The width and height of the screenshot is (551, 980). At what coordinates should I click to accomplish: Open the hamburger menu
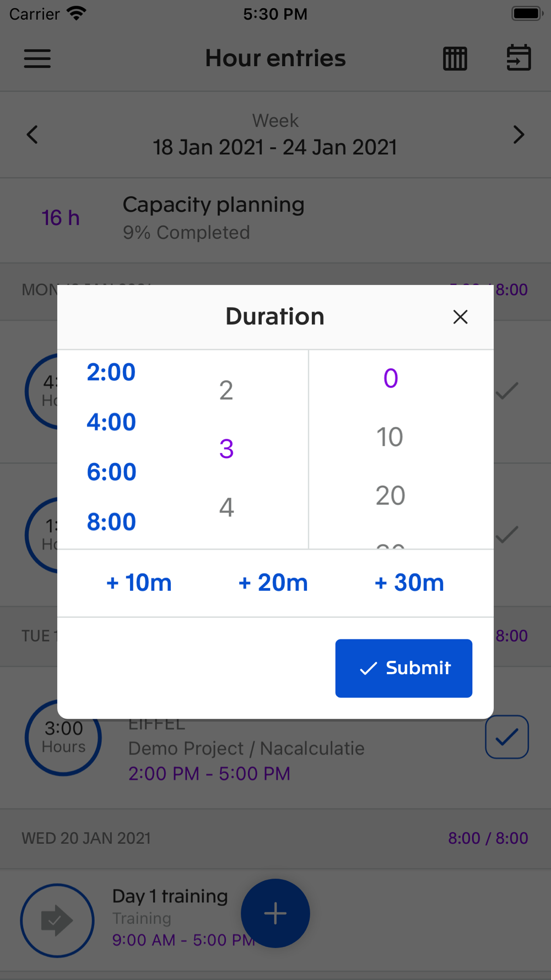point(37,58)
